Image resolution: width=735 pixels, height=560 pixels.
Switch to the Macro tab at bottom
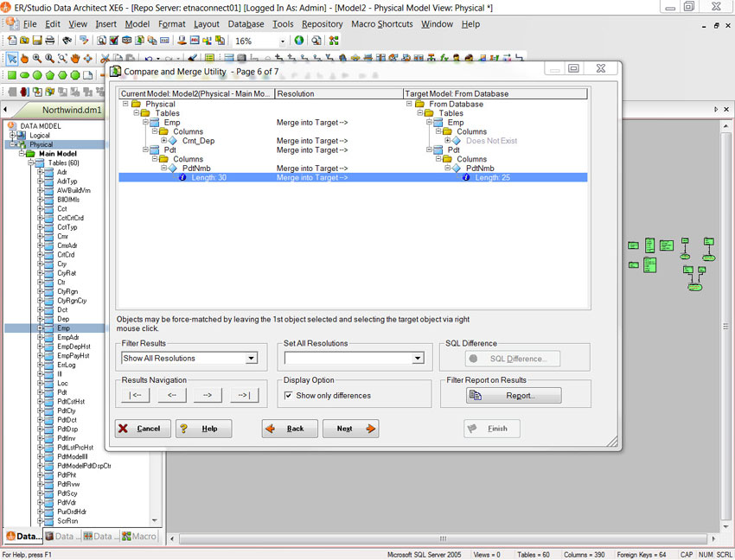(139, 536)
